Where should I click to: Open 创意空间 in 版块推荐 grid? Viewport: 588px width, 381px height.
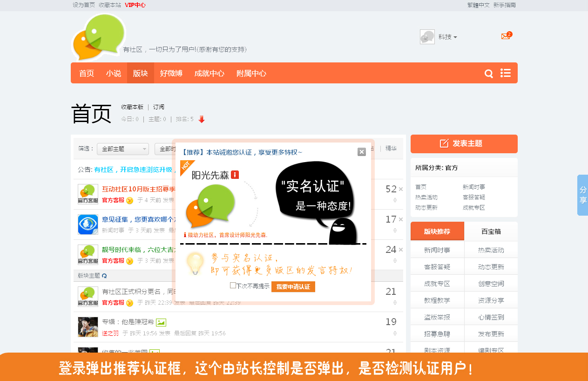(491, 284)
